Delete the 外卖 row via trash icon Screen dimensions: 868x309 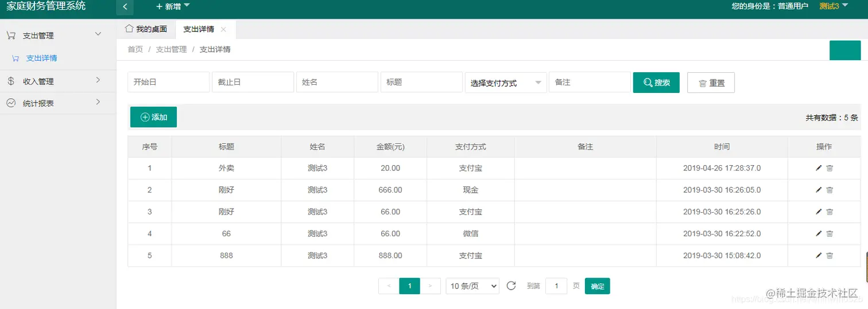pyautogui.click(x=830, y=168)
